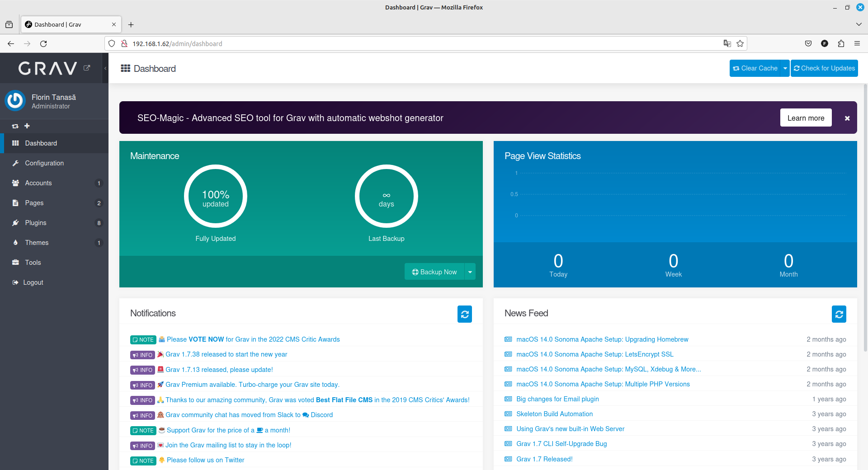Open Accounts in sidebar

54,183
